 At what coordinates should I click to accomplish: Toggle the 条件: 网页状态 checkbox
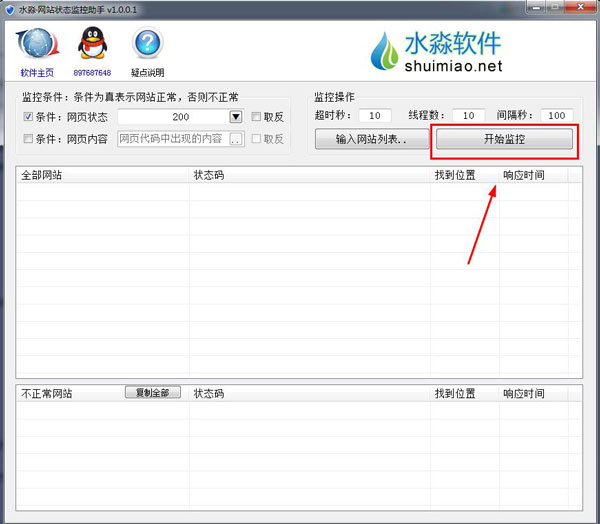pyautogui.click(x=28, y=117)
